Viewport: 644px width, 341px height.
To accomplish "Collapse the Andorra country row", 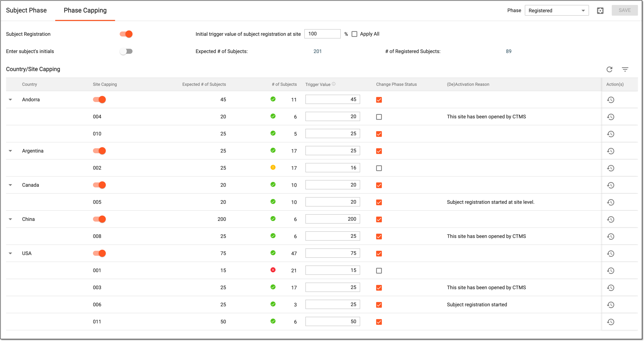I will (x=10, y=100).
